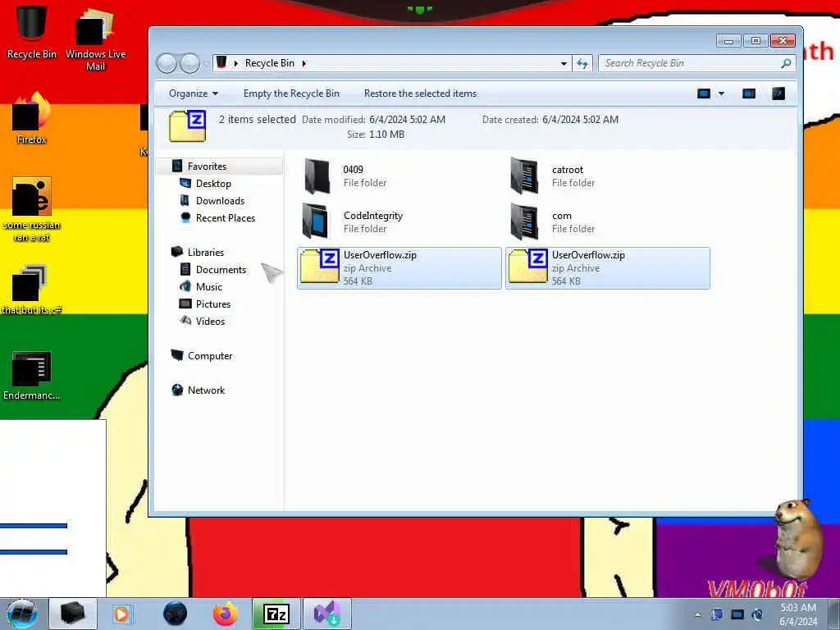Image resolution: width=840 pixels, height=630 pixels.
Task: Expand the arrow after Recycle Bin breadcrumb
Action: point(304,63)
